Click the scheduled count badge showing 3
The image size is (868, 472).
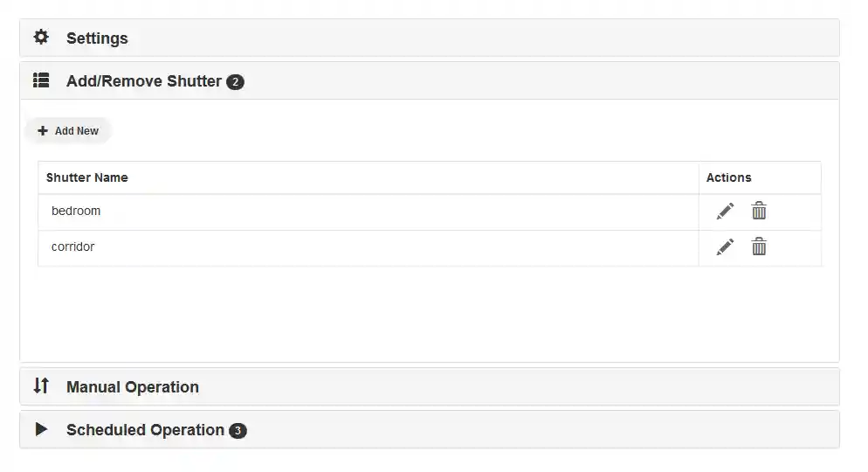tap(238, 431)
